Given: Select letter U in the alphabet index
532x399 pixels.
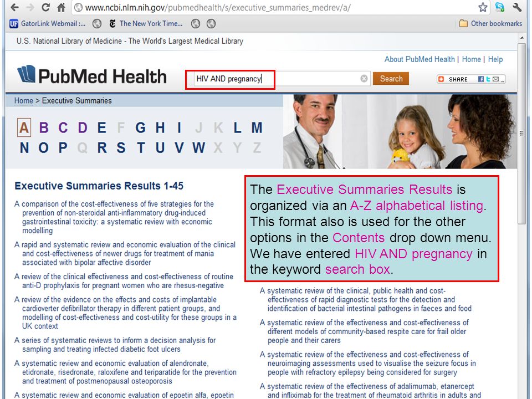Looking at the screenshot, I should pyautogui.click(x=160, y=147).
